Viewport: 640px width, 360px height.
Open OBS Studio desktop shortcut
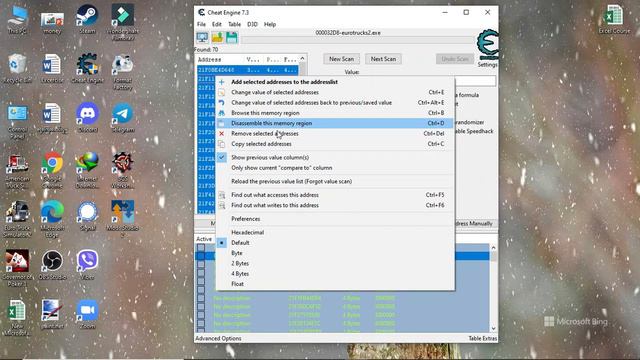pos(52,264)
